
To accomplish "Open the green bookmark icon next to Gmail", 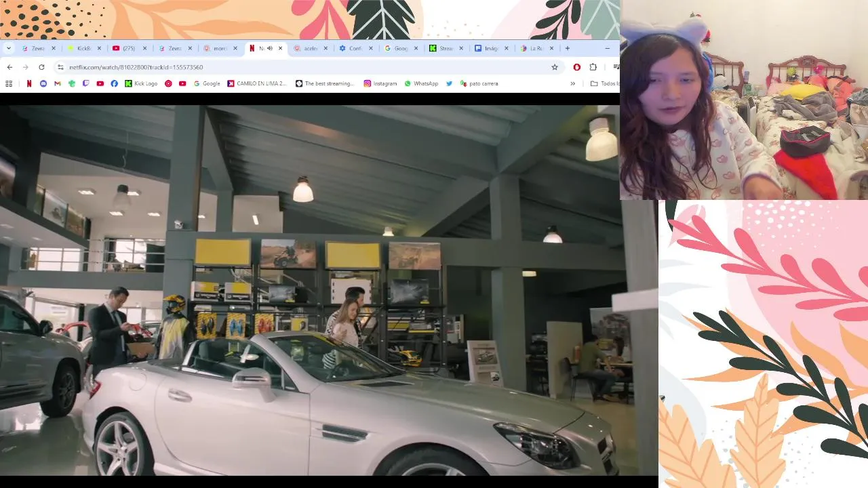I will click(72, 83).
